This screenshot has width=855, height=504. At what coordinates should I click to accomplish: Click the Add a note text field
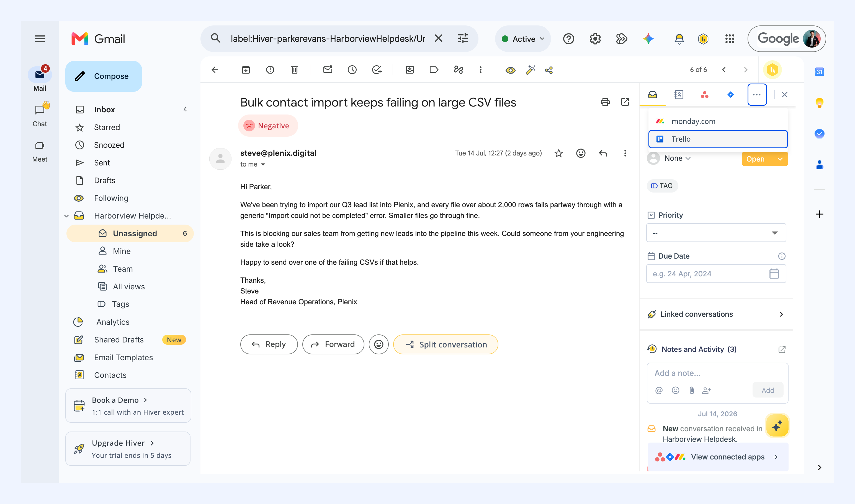[x=717, y=373]
